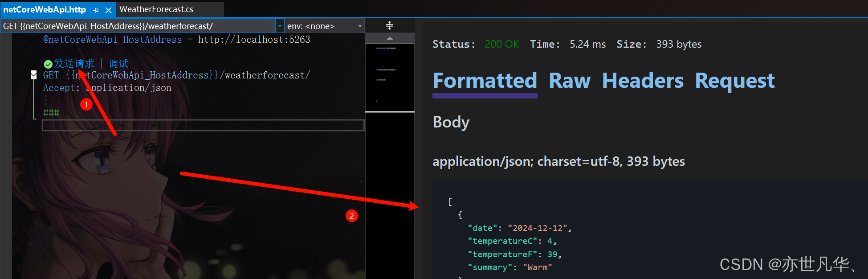The width and height of the screenshot is (868, 279).
Task: Open the Raw response tab
Action: [x=570, y=81]
